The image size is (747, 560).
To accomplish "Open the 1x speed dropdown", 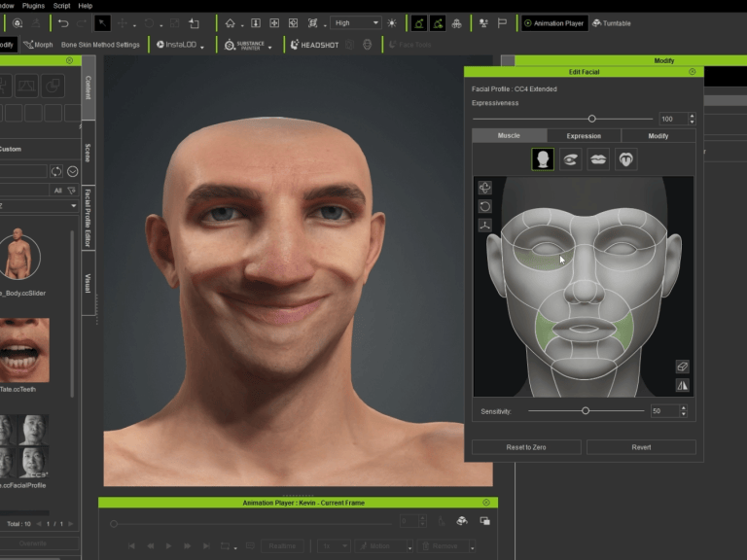I will coord(334,546).
